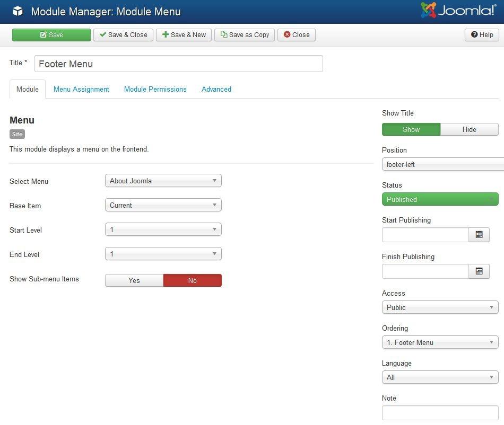
Task: Click the green Save button
Action: 51,35
